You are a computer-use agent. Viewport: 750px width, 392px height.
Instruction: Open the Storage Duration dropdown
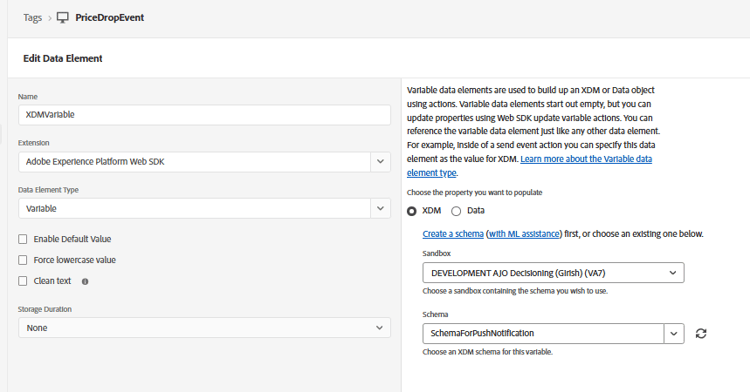(x=204, y=328)
